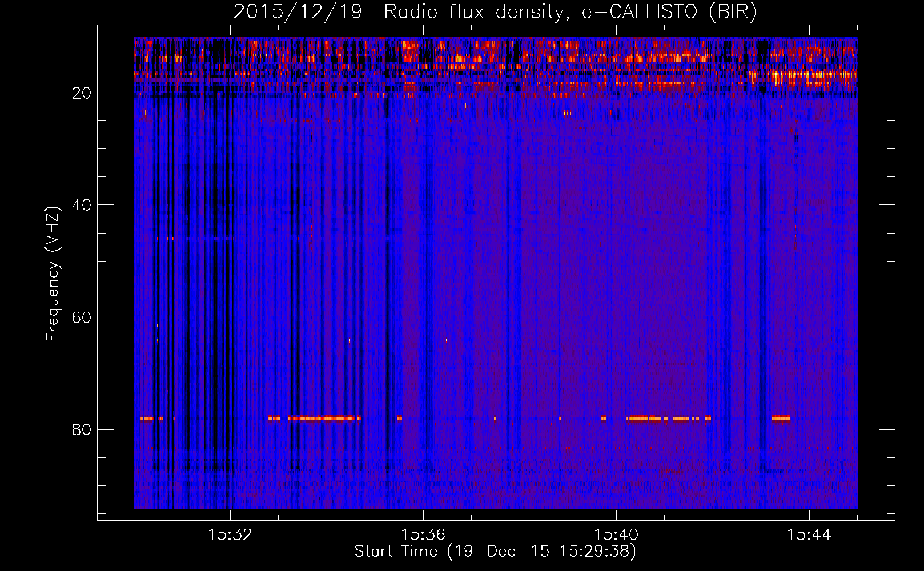The height and width of the screenshot is (571, 924).
Task: Click the 20 frequency tick label
Action: click(x=82, y=93)
